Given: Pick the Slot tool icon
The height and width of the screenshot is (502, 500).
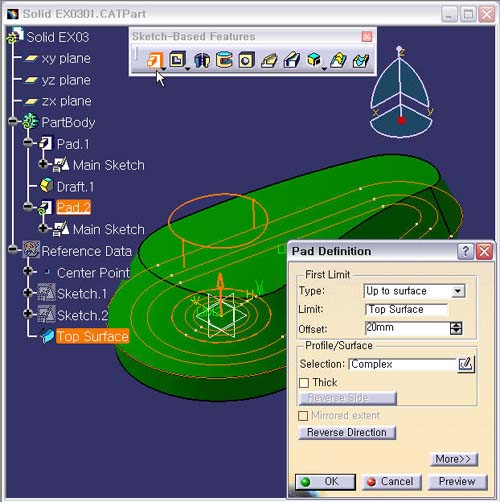Looking at the screenshot, I should [x=292, y=61].
